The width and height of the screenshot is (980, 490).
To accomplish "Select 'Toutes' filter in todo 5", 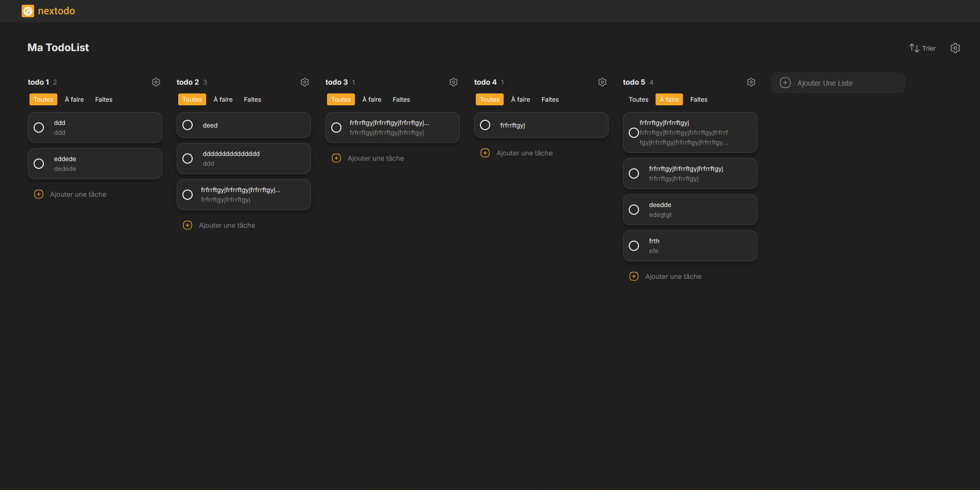I will pos(638,100).
